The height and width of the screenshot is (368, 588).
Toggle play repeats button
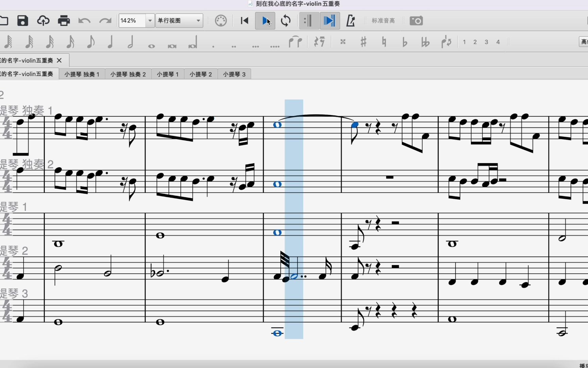[x=309, y=21]
